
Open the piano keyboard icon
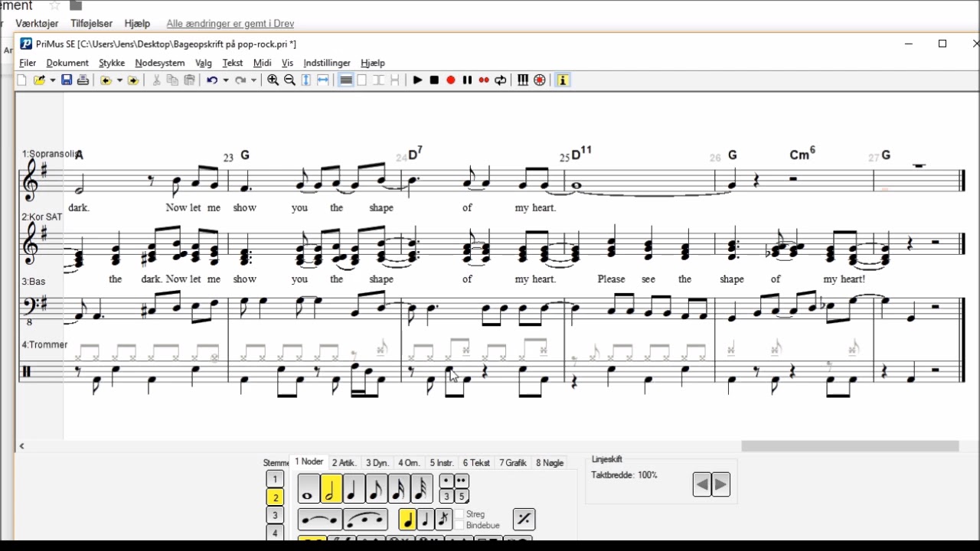pyautogui.click(x=523, y=80)
